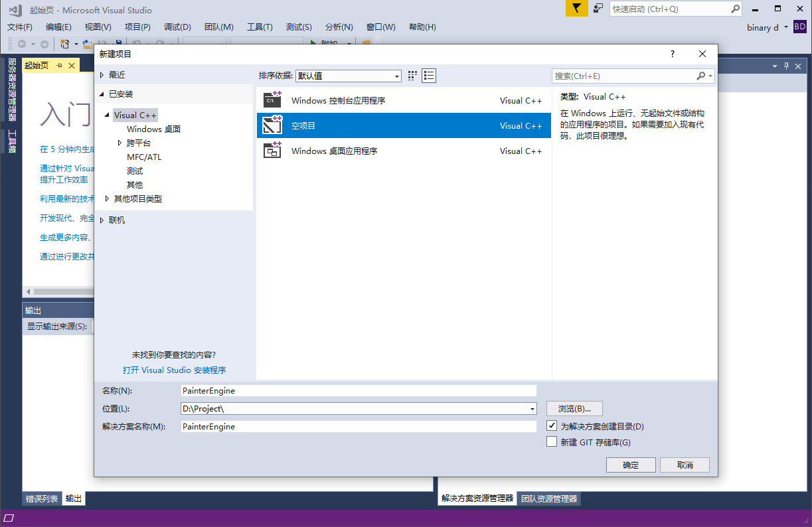The height and width of the screenshot is (527, 812).
Task: Open the New Project toolbar dropdown arrow
Action: [x=76, y=44]
